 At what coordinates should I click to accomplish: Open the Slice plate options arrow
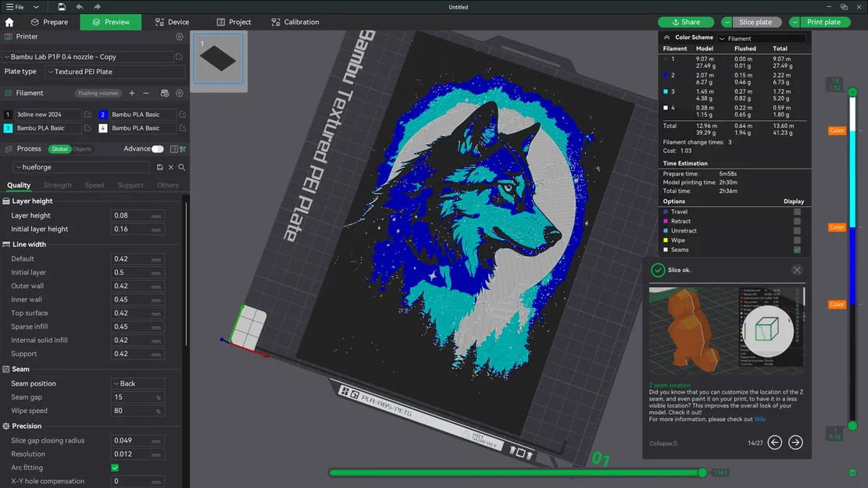coord(727,22)
